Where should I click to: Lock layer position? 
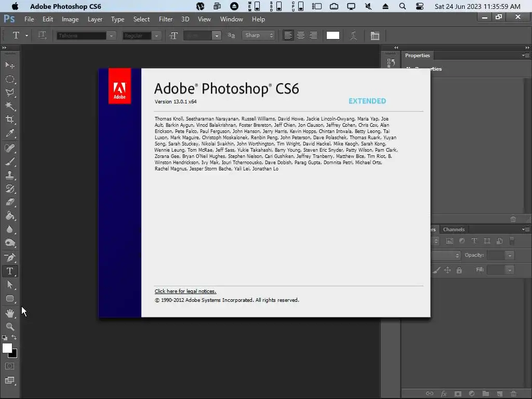coord(447,270)
